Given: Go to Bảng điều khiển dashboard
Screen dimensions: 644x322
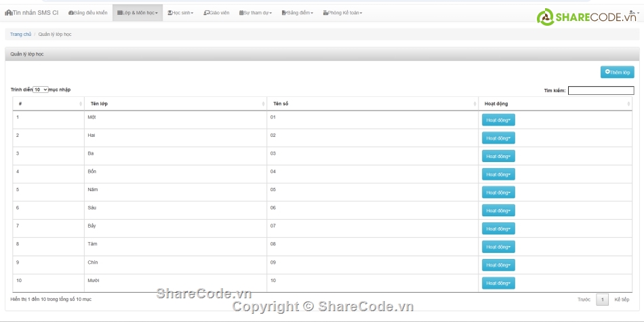Looking at the screenshot, I should (x=88, y=13).
